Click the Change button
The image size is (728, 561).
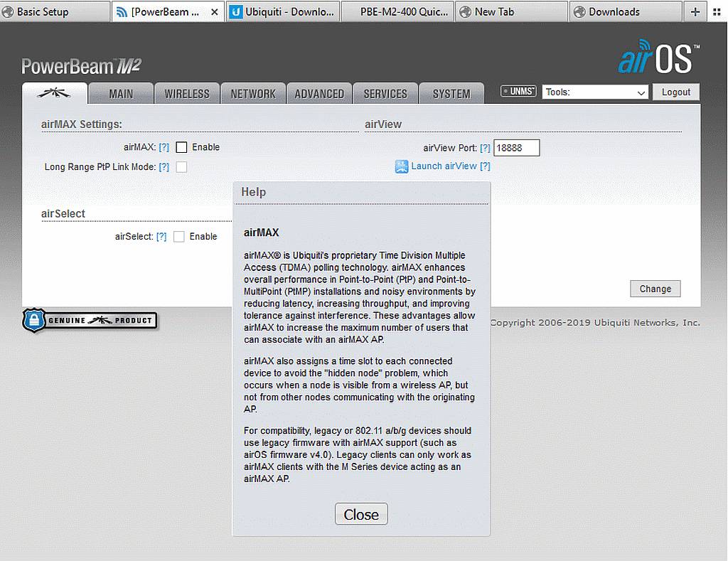click(x=655, y=289)
